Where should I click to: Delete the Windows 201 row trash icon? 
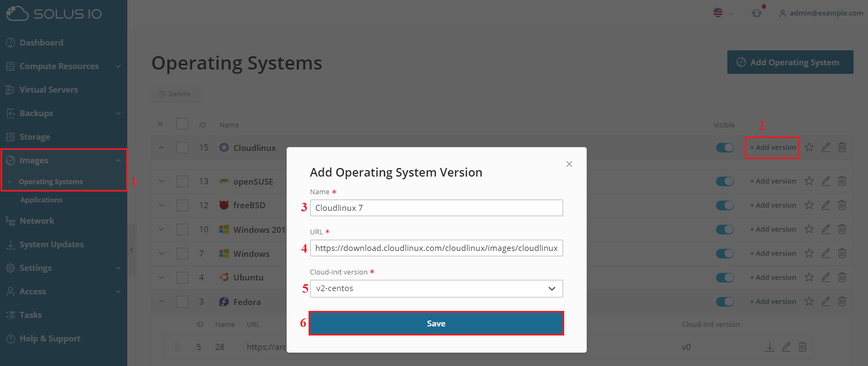842,229
